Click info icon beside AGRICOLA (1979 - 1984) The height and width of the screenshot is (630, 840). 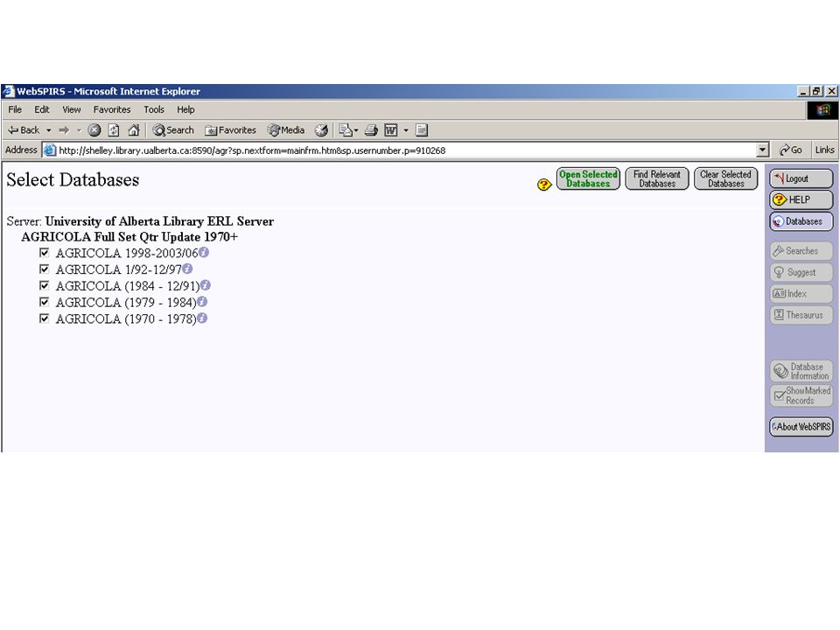(202, 302)
